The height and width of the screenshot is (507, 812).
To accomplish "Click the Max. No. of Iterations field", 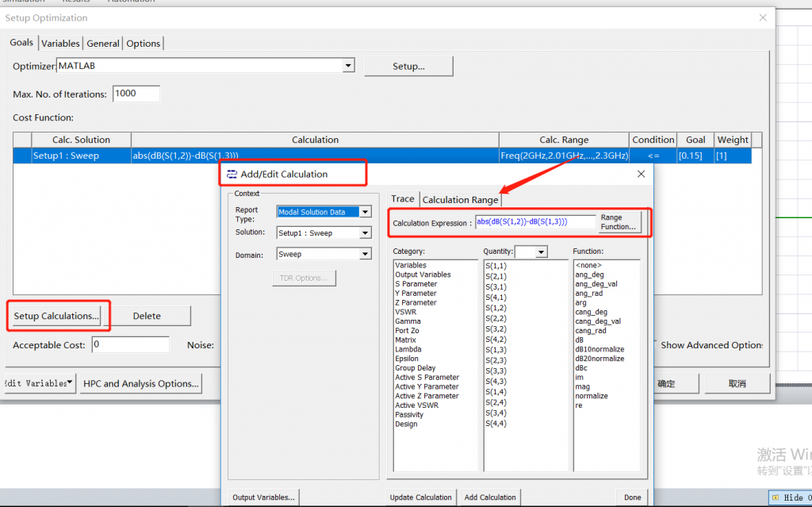I will click(x=136, y=94).
